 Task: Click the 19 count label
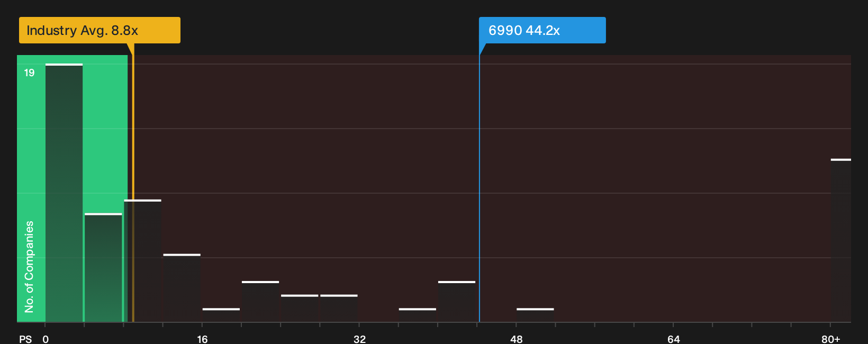(29, 73)
